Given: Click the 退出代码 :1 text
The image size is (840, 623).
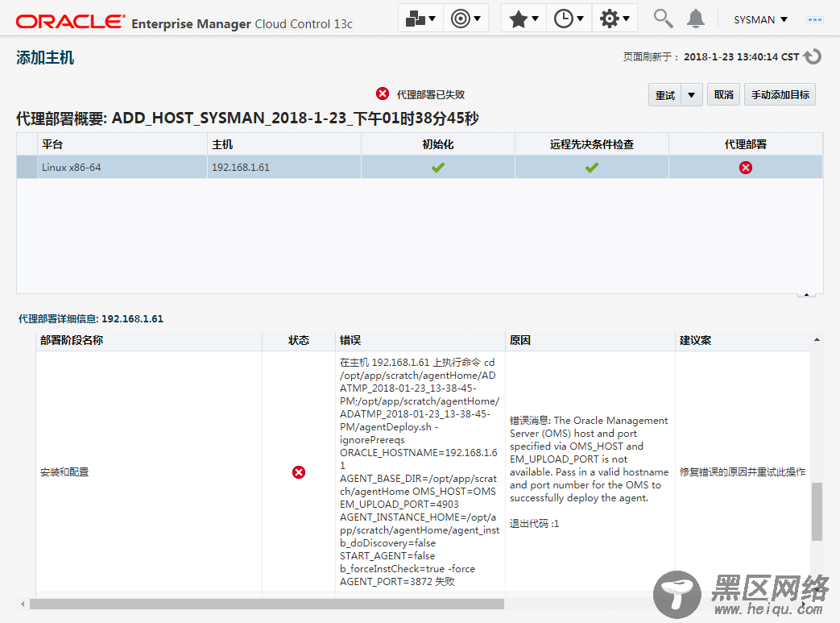Looking at the screenshot, I should [x=534, y=523].
